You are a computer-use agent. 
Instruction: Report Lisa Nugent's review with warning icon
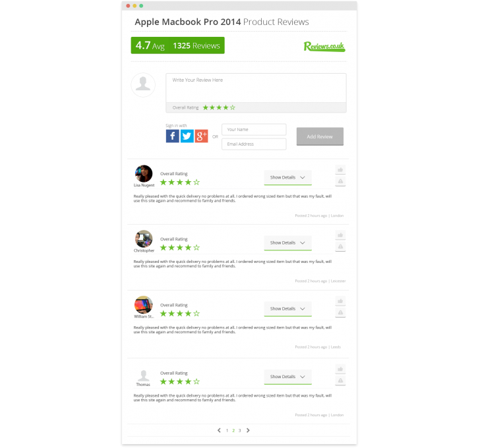(x=340, y=181)
